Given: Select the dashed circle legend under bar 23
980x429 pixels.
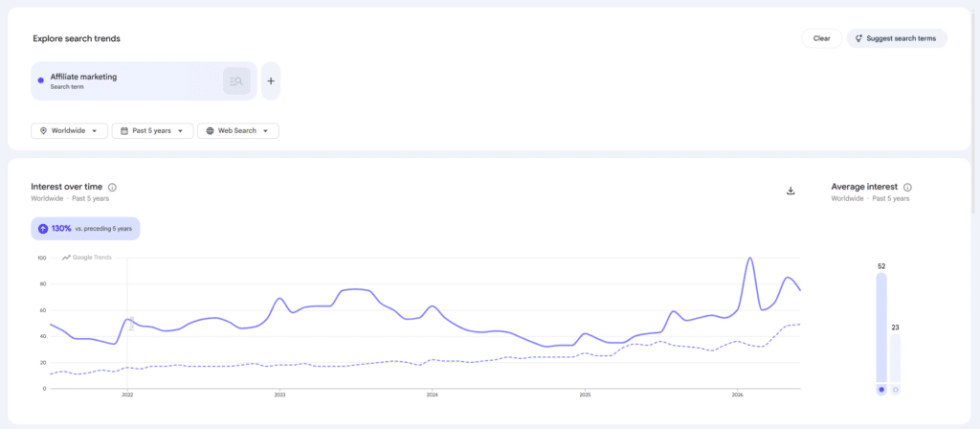Looking at the screenshot, I should click(x=896, y=390).
